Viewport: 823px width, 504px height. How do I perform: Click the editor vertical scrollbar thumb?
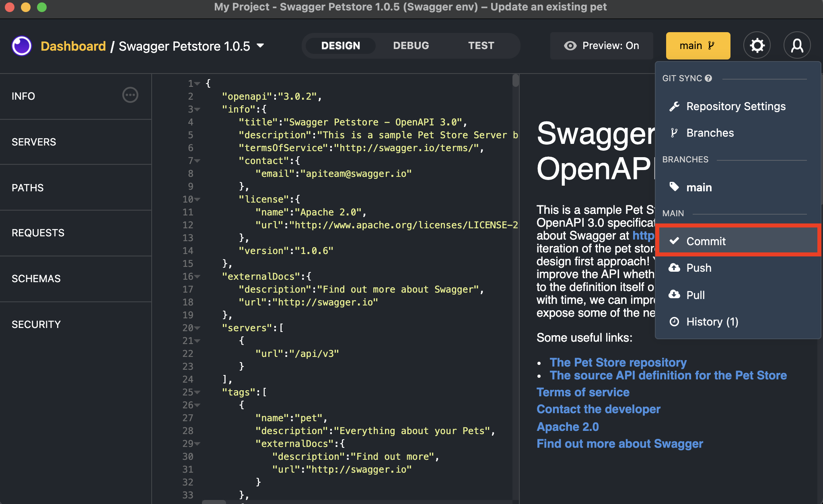tap(515, 80)
